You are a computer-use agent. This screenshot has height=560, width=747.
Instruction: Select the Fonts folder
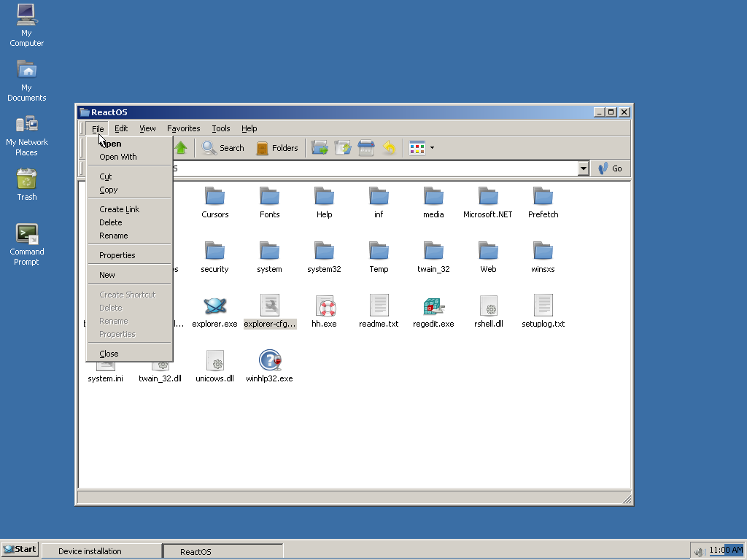[270, 203]
